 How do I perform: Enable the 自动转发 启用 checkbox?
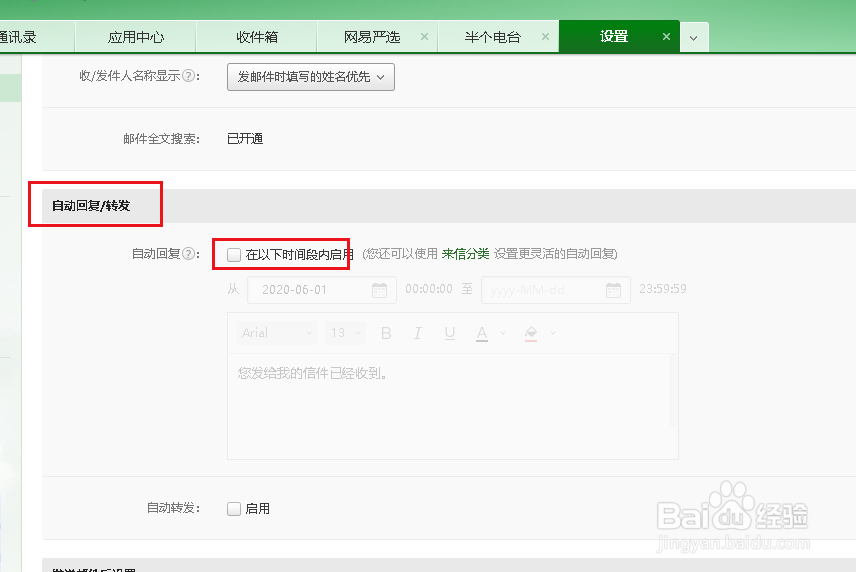click(x=234, y=509)
